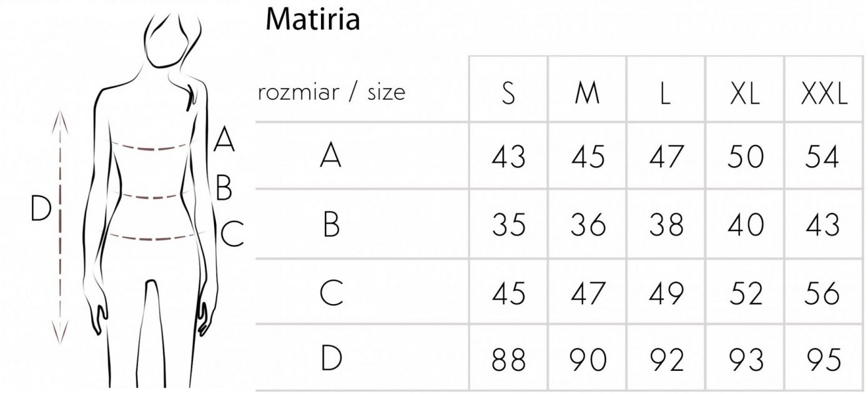Viewport: 868px width, 394px height.
Task: Select the XXL size column header
Action: [x=823, y=94]
